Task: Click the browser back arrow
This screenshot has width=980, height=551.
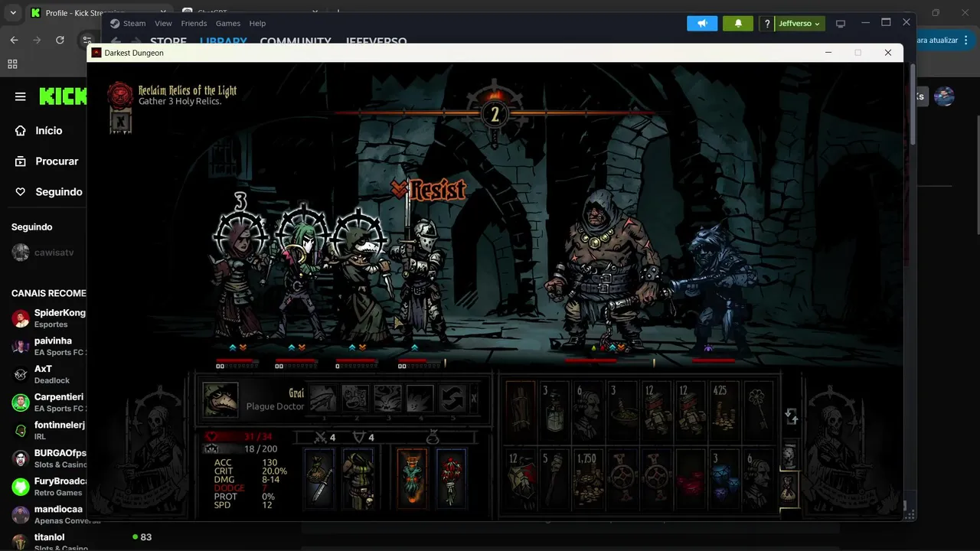Action: point(14,40)
